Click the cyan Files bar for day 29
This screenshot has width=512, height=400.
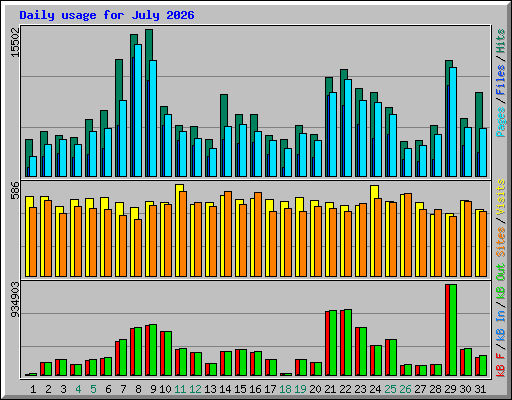click(x=453, y=122)
